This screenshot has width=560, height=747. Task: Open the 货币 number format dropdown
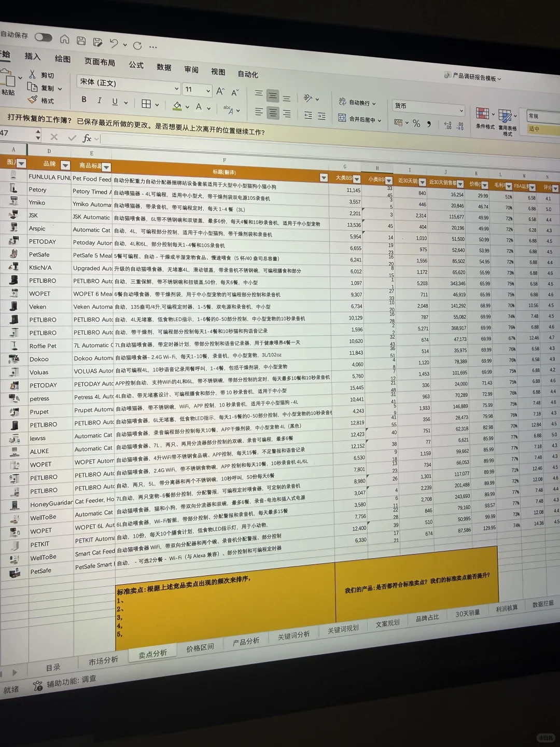tap(461, 110)
